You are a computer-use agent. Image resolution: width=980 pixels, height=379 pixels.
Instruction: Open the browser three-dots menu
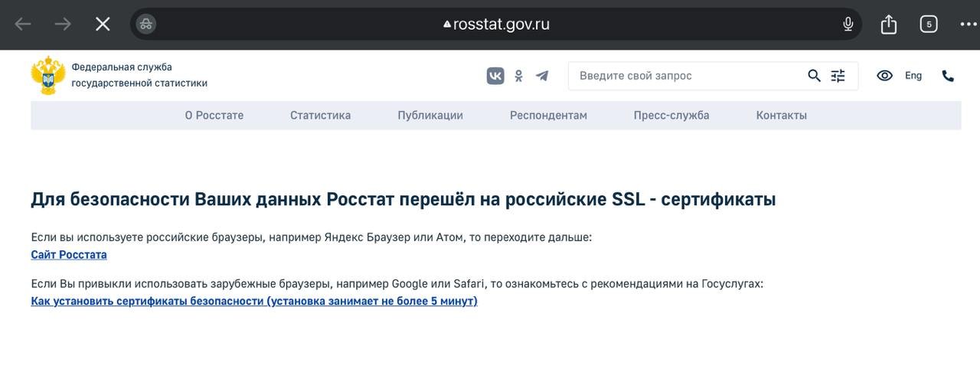[968, 25]
